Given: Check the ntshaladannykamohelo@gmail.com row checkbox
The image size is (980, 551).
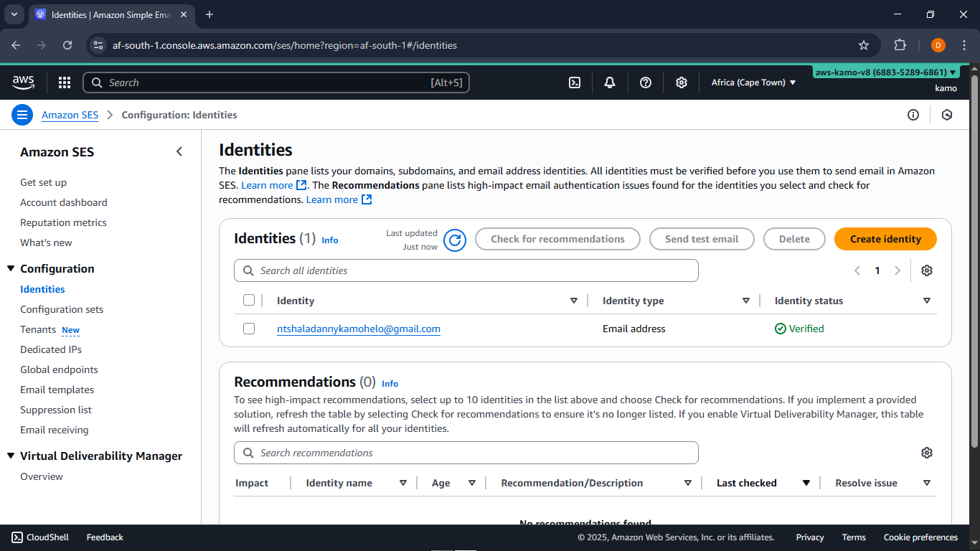Looking at the screenshot, I should tap(249, 329).
